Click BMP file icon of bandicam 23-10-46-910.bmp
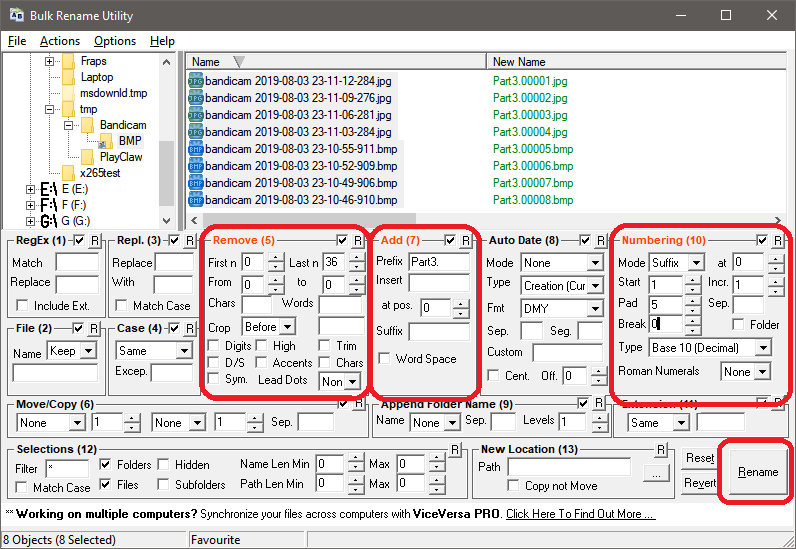796x549 pixels. point(196,199)
